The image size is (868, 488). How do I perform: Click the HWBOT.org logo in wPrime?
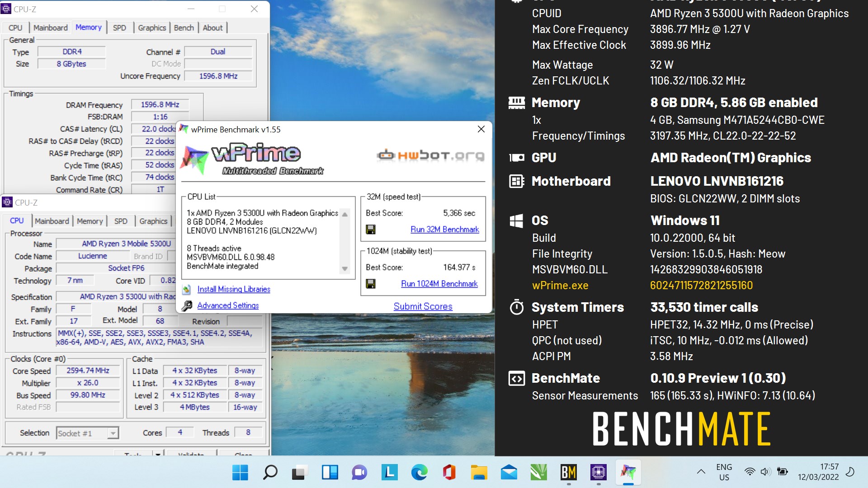pos(430,155)
